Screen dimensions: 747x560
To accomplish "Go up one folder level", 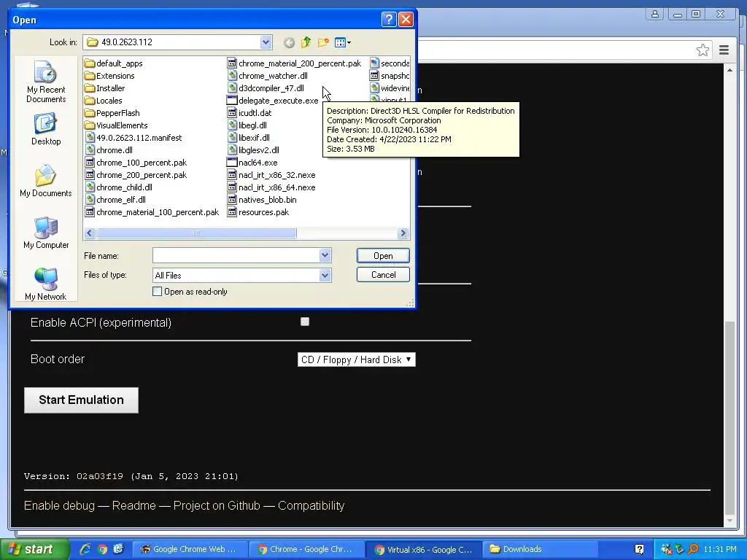I will [306, 42].
